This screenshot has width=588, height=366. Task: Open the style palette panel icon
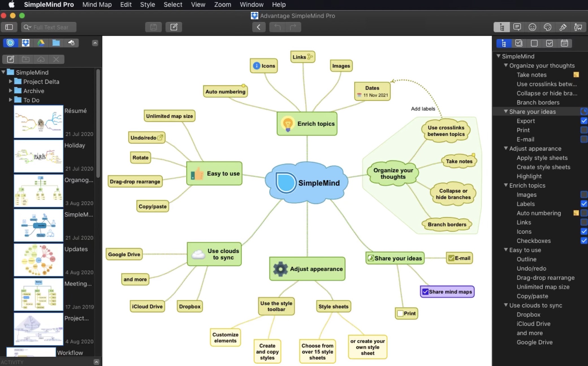tap(547, 27)
